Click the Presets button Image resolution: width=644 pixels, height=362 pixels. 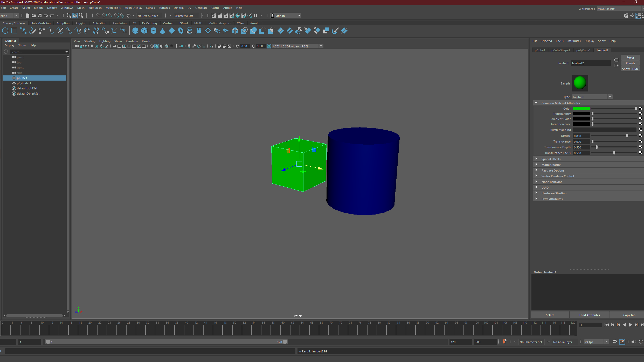630,63
